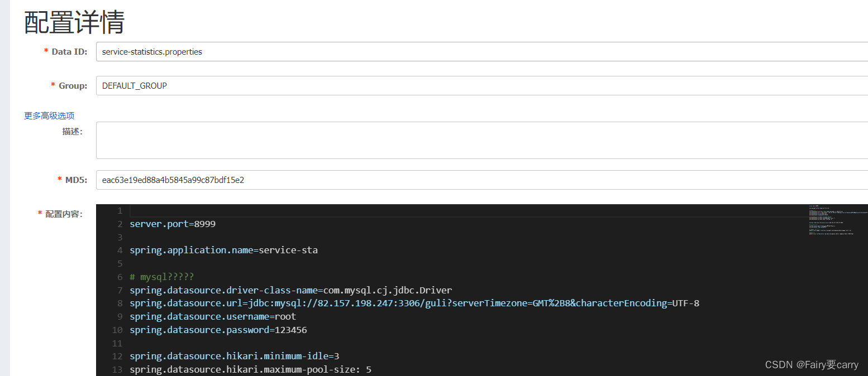Click the MD5 hash input field
Image resolution: width=868 pixels, height=376 pixels.
[x=480, y=180]
